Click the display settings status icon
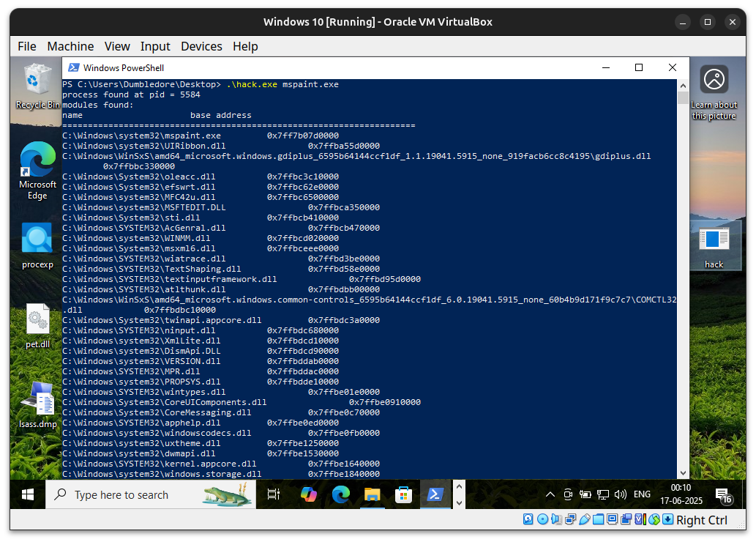The width and height of the screenshot is (756, 542). click(x=613, y=520)
